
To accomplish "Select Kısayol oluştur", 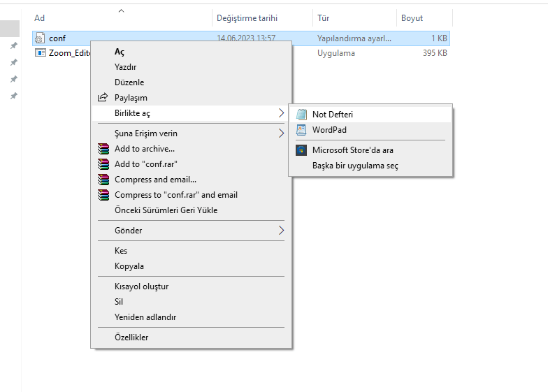I will point(192,286).
